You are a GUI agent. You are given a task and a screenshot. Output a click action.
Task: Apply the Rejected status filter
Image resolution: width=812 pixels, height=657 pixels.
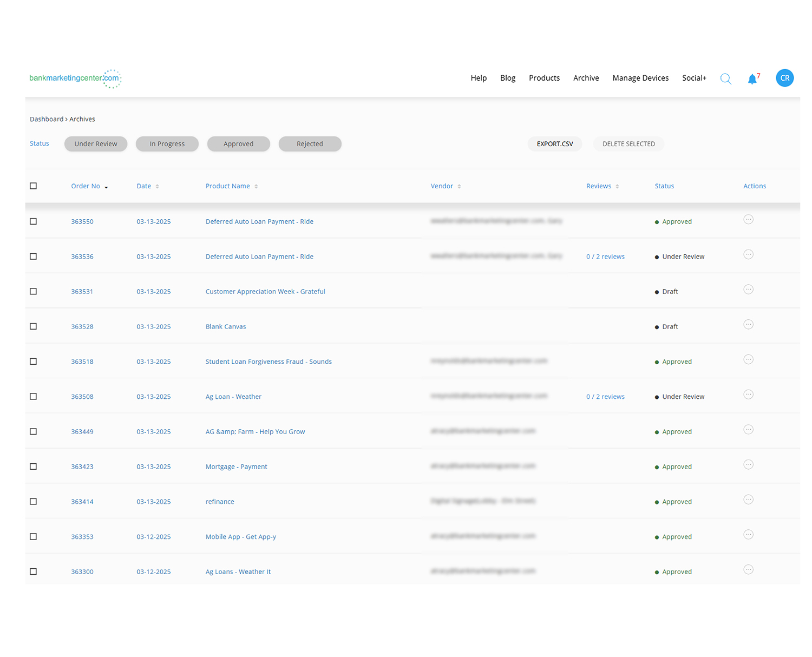pyautogui.click(x=310, y=143)
